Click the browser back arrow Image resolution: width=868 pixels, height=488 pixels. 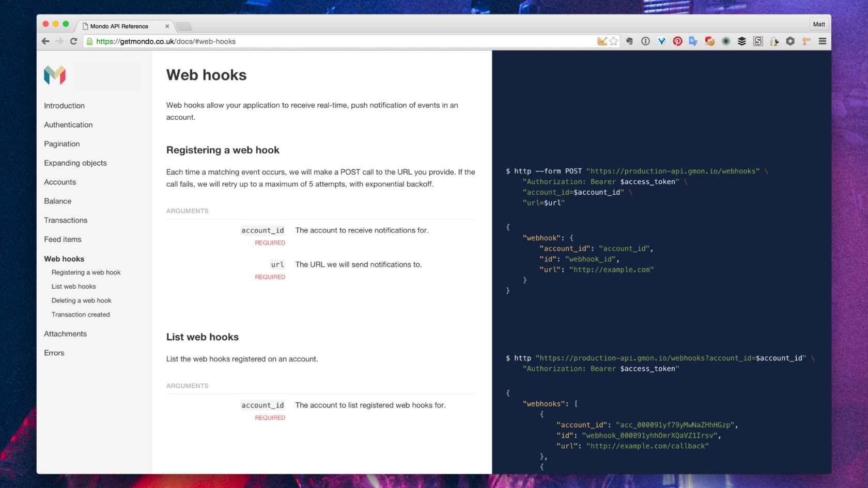point(45,41)
